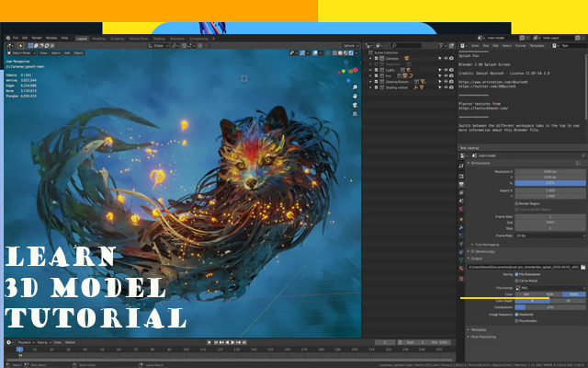Open the Render menu

pyautogui.click(x=36, y=39)
